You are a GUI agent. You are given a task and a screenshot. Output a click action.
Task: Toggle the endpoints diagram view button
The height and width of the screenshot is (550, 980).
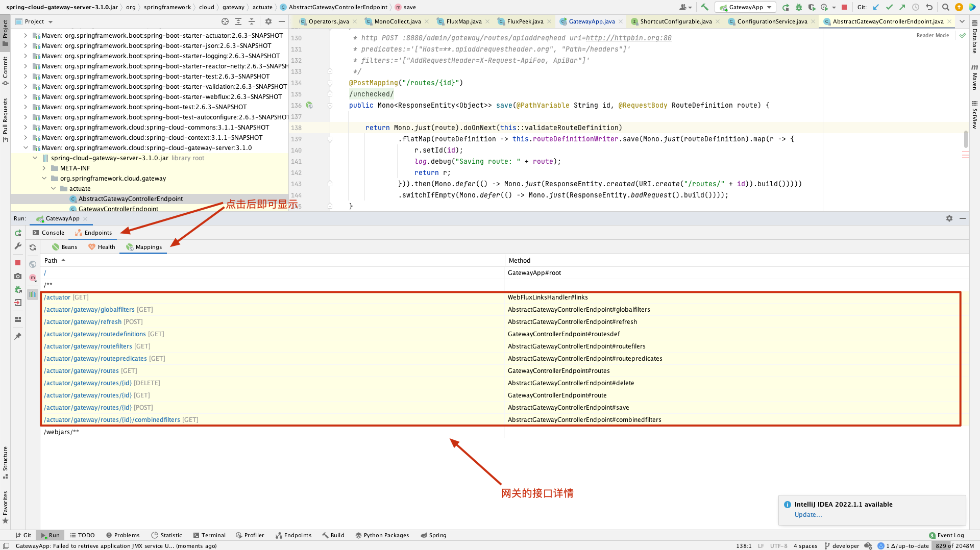(33, 294)
